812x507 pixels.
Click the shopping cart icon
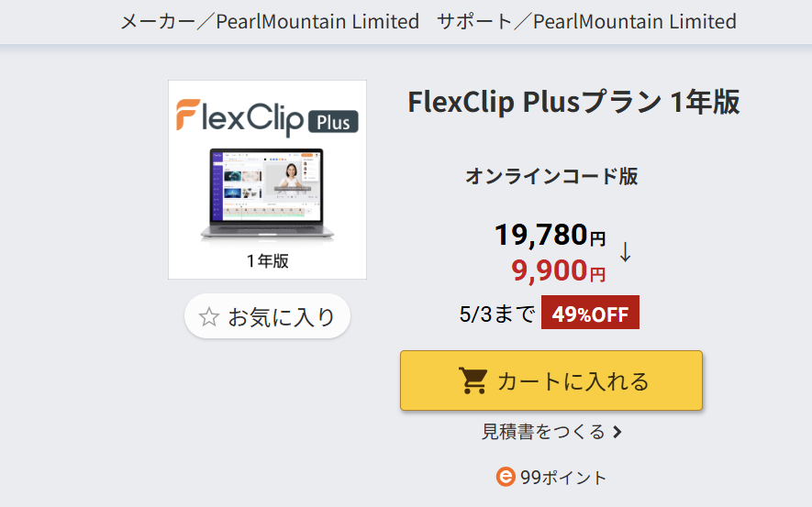pos(473,380)
